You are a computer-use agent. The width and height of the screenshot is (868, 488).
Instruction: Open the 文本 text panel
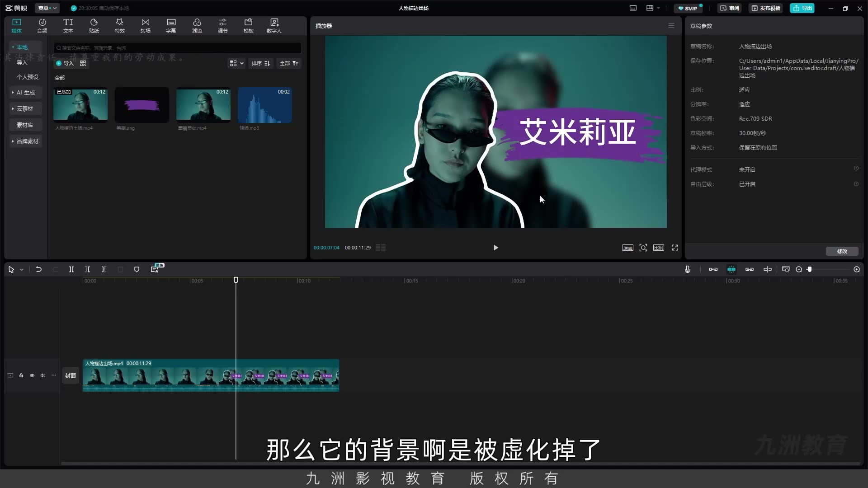[68, 26]
